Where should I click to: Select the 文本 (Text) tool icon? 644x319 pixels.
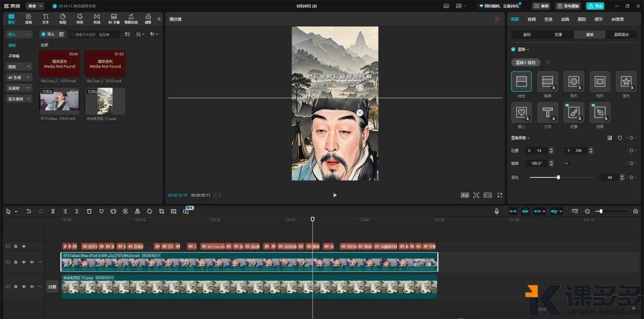point(45,18)
